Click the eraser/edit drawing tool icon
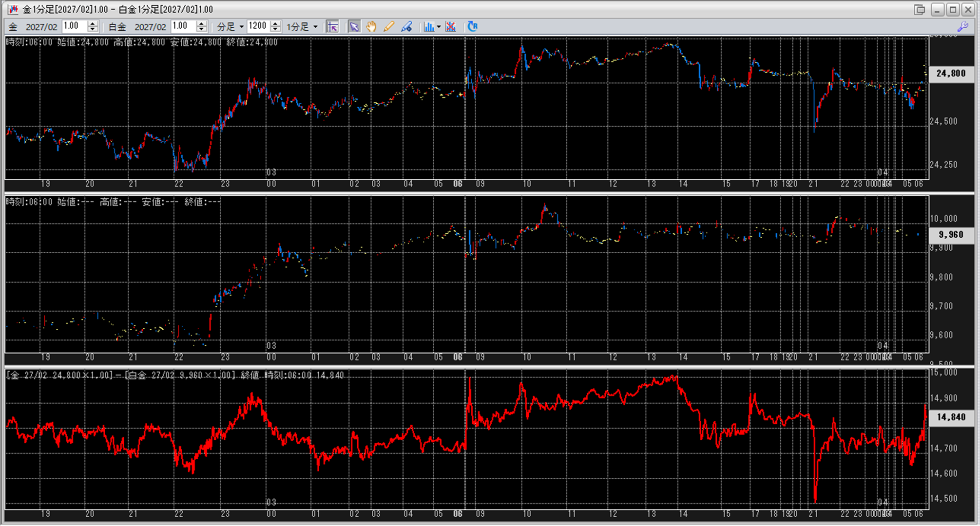This screenshot has height=526, width=980. (x=406, y=27)
